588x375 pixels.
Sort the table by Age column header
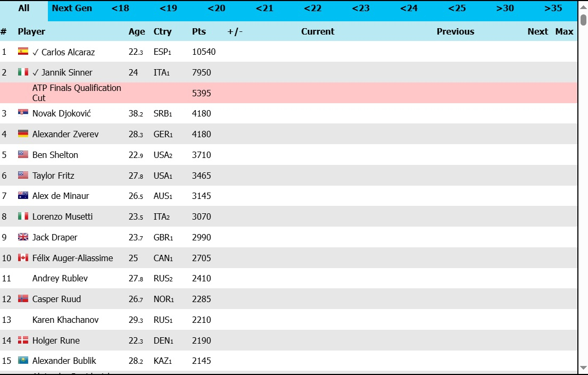137,31
